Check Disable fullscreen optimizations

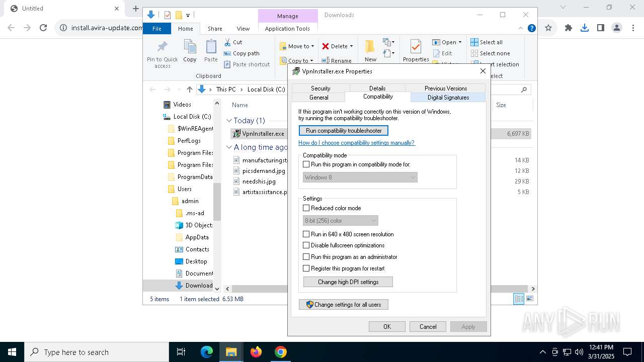pyautogui.click(x=306, y=245)
